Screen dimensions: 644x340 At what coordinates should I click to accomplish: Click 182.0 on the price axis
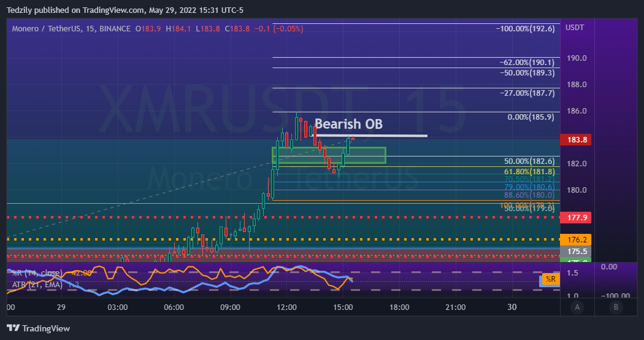[577, 164]
